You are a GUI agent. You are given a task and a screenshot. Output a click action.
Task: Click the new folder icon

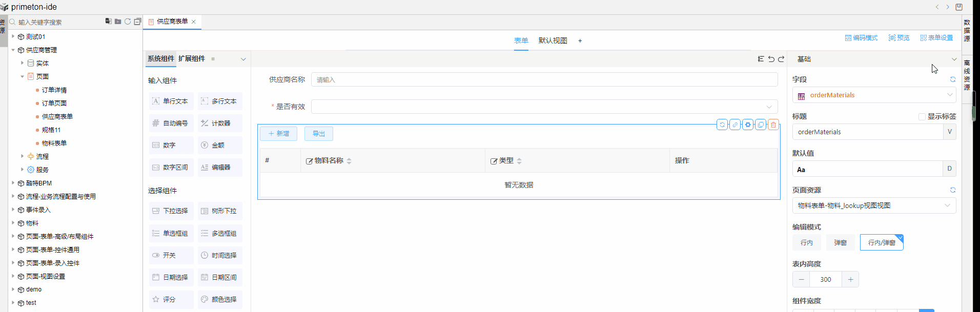(x=118, y=22)
